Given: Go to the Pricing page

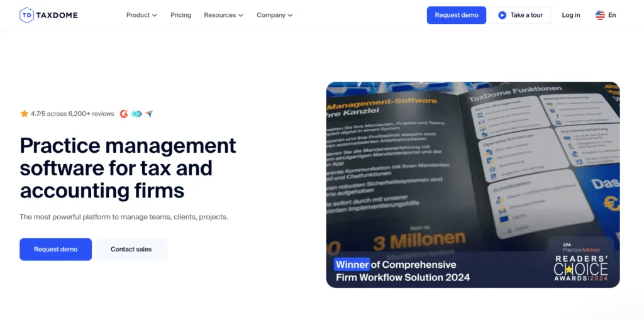Looking at the screenshot, I should [180, 15].
